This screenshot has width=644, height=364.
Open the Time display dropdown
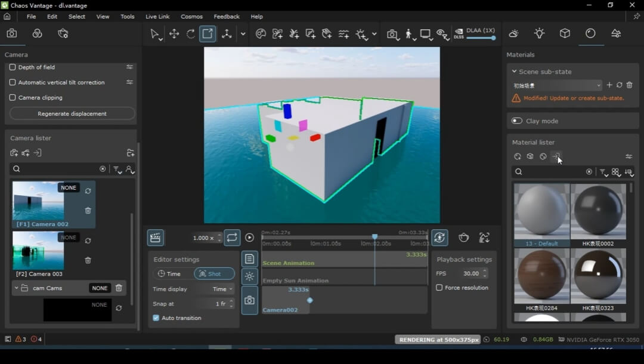pos(222,289)
